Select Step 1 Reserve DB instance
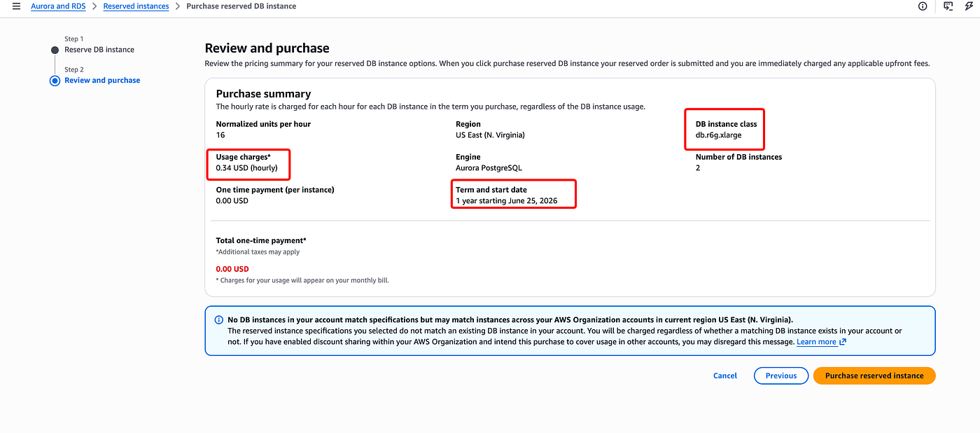Screen dimensions: 980x433 pyautogui.click(x=99, y=50)
